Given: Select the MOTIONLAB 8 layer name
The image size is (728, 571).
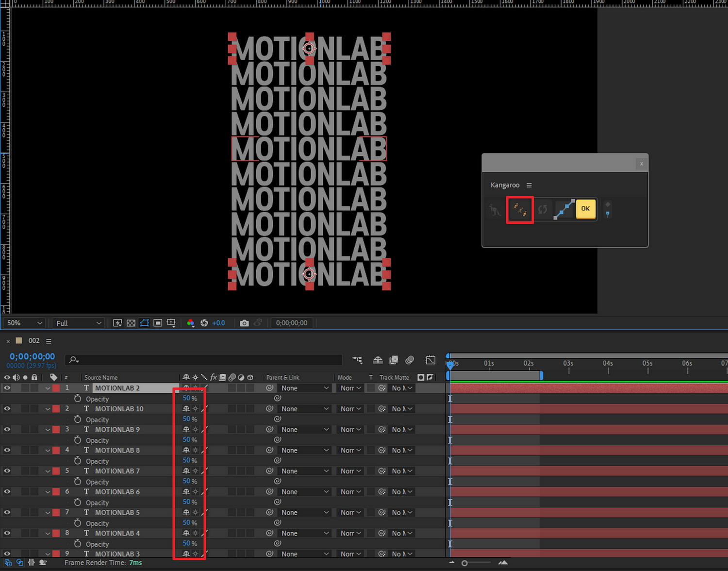Looking at the screenshot, I should pyautogui.click(x=117, y=450).
